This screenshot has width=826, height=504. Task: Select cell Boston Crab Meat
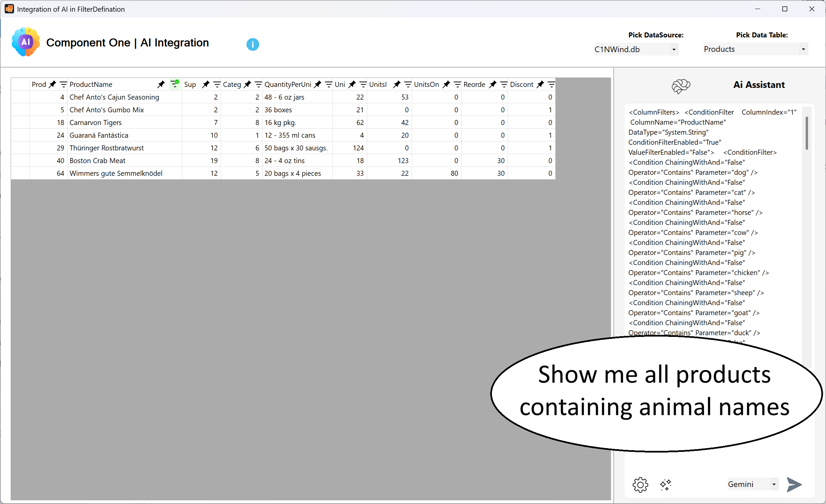(124, 161)
